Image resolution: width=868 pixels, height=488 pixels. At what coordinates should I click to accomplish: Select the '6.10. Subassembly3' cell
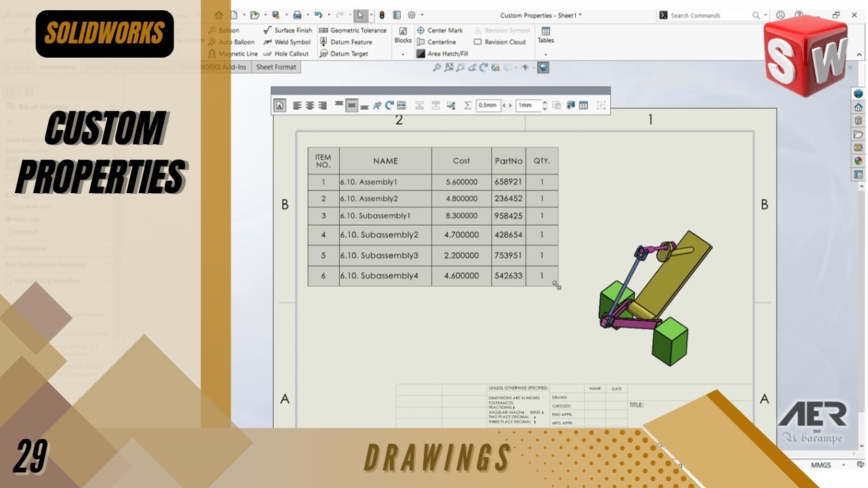(x=385, y=256)
